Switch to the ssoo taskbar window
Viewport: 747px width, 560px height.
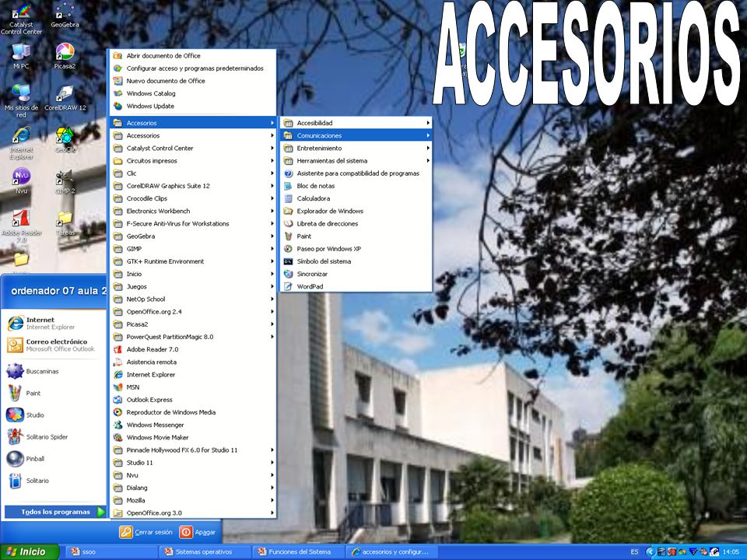pyautogui.click(x=110, y=552)
